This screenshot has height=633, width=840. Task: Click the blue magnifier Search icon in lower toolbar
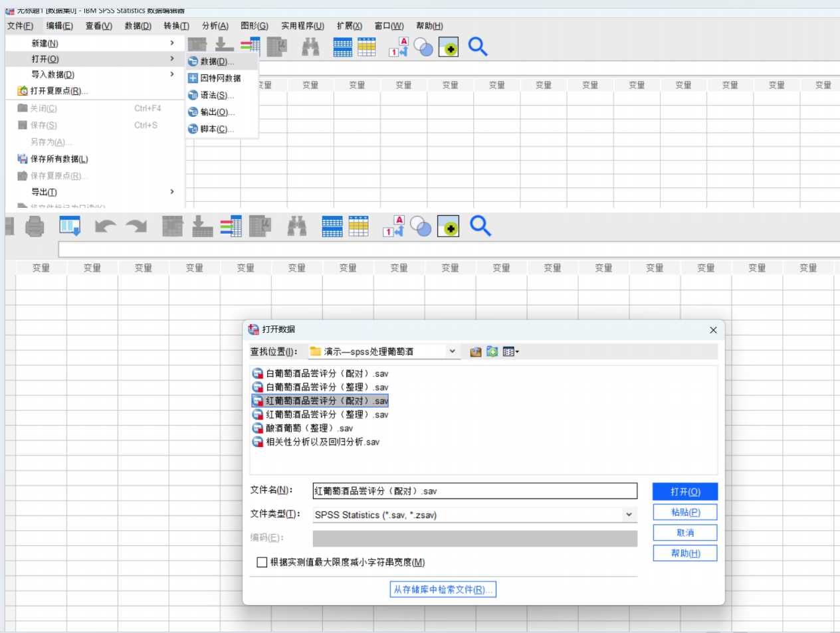tap(480, 226)
